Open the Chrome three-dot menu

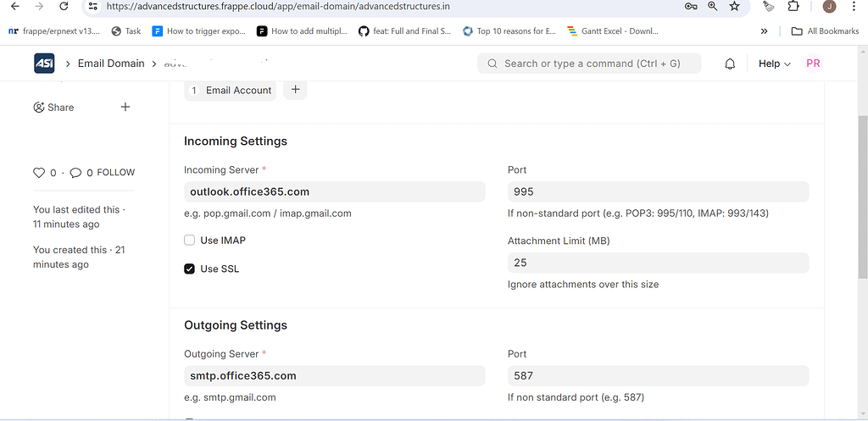pos(854,6)
